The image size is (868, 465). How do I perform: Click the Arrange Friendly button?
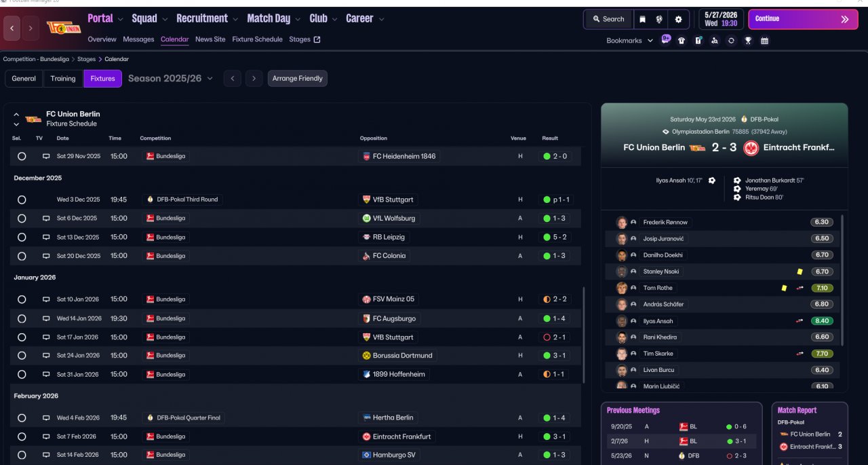tap(297, 79)
